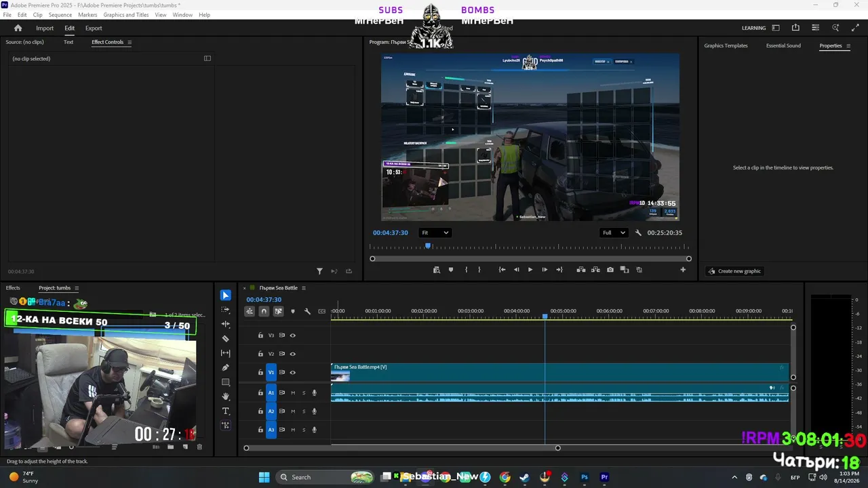This screenshot has width=868, height=488.
Task: Switch to the Export workspace
Action: click(94, 28)
